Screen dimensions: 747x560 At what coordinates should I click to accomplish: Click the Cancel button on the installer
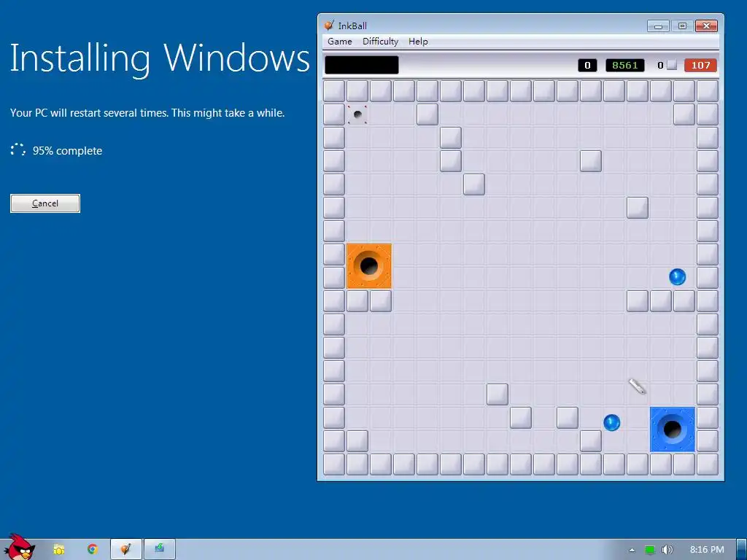pyautogui.click(x=45, y=203)
